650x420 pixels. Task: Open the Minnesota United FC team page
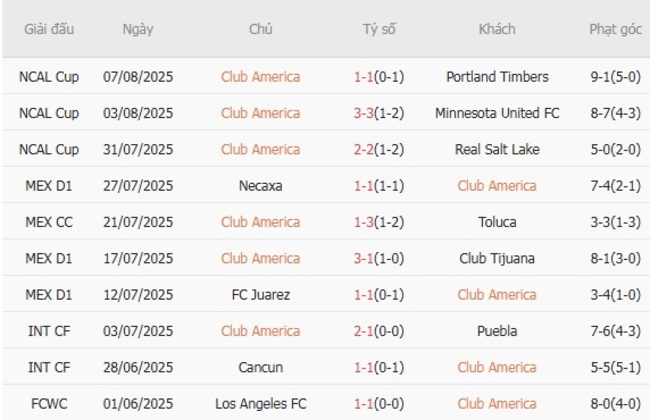497,113
